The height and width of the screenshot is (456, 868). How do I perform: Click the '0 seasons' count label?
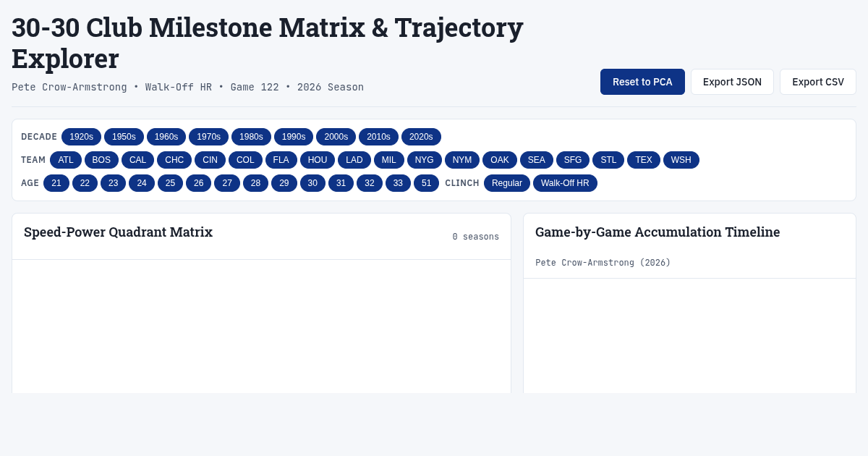coord(476,237)
